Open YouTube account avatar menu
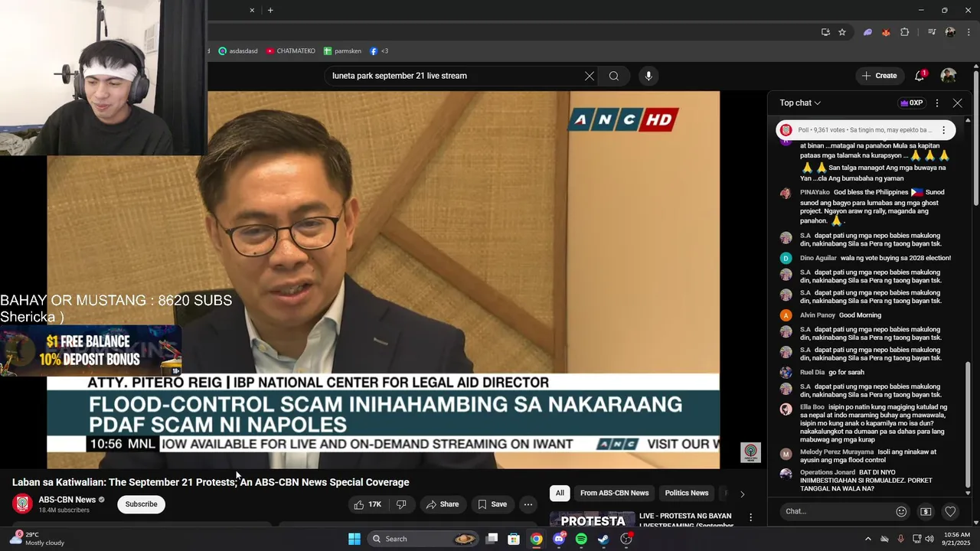The height and width of the screenshot is (551, 980). (x=948, y=76)
